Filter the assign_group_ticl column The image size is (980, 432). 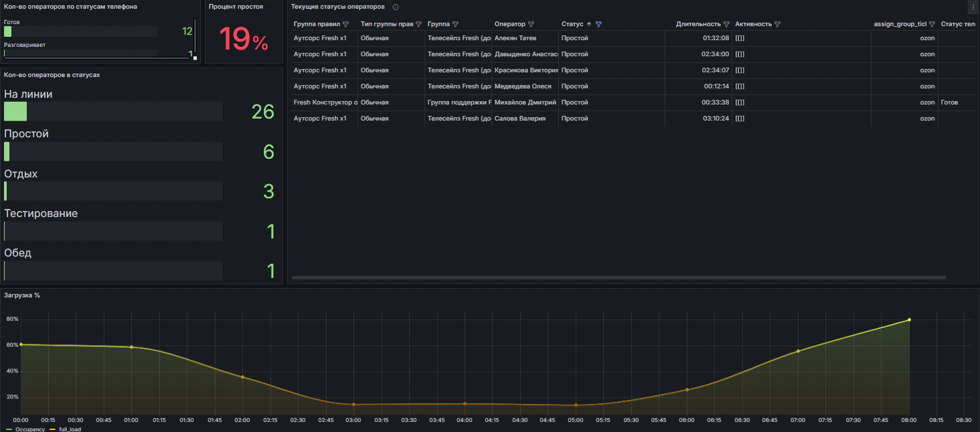[932, 24]
